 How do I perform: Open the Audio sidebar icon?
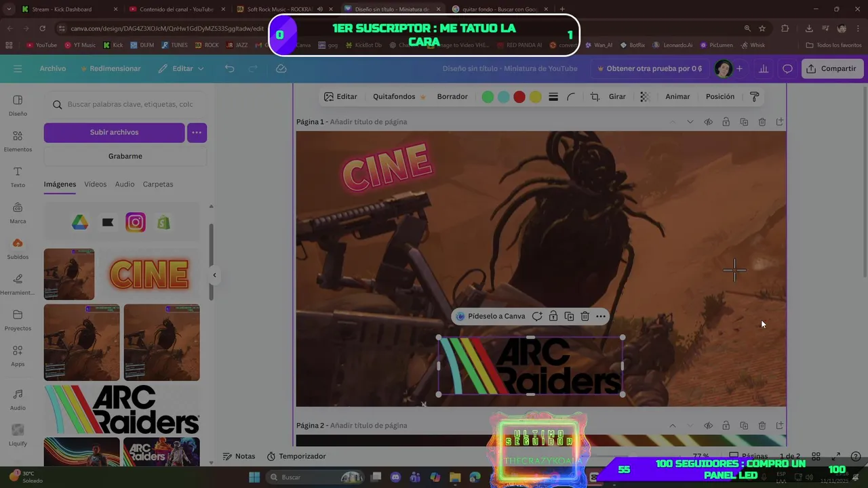[18, 399]
